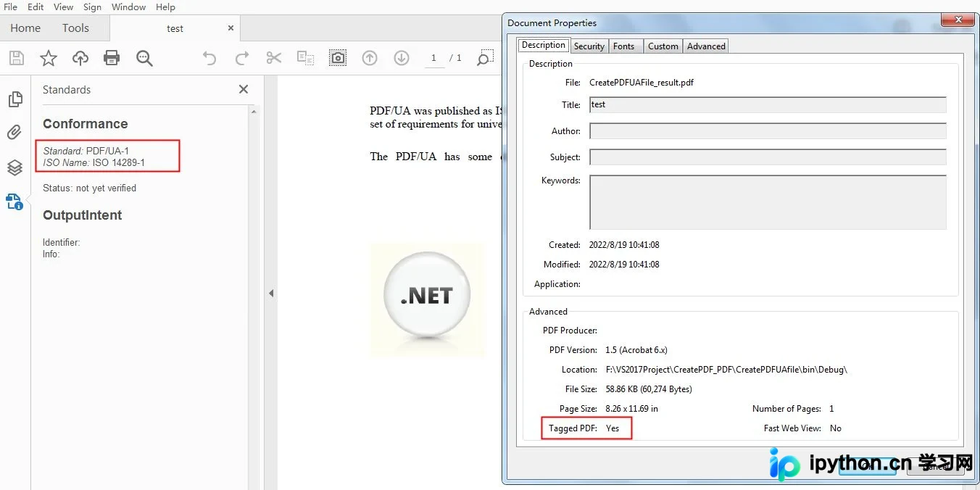
Task: Open the Help menu
Action: 165,7
